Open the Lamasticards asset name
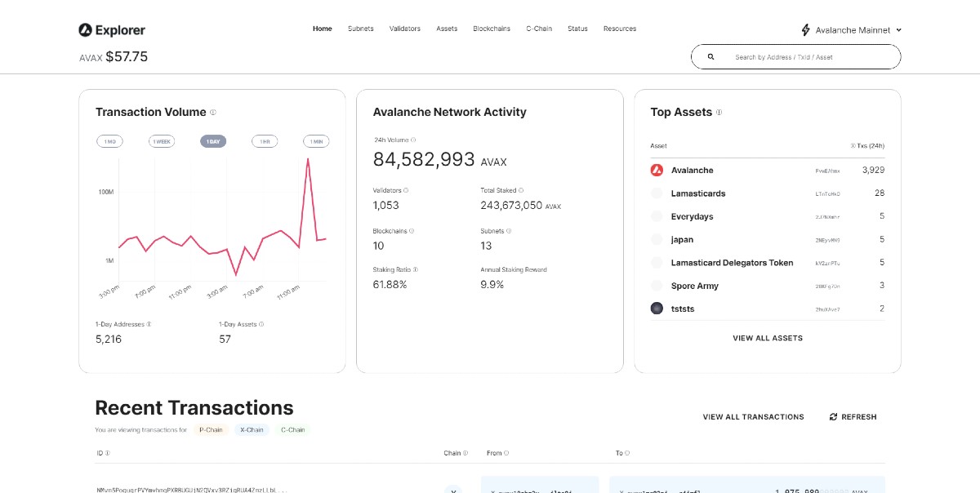This screenshot has width=980, height=493. (698, 193)
